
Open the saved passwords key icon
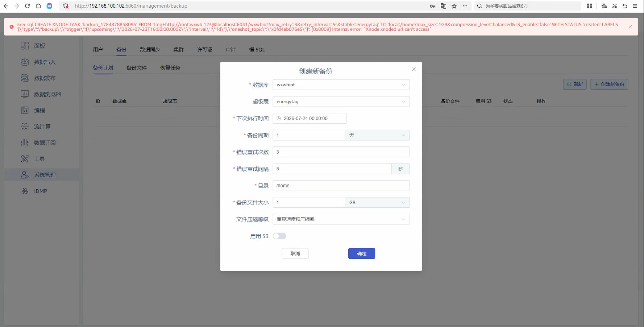point(433,6)
